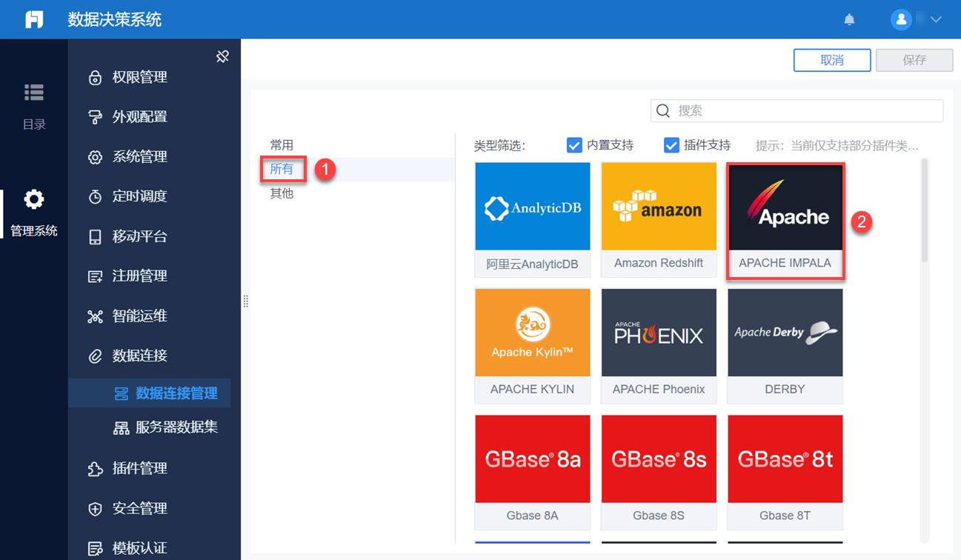This screenshot has width=961, height=560.
Task: Click the FineReport logo icon
Action: click(x=34, y=19)
